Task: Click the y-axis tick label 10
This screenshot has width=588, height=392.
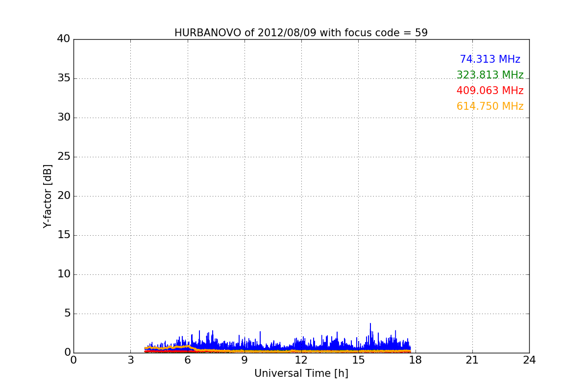Action: (x=64, y=274)
